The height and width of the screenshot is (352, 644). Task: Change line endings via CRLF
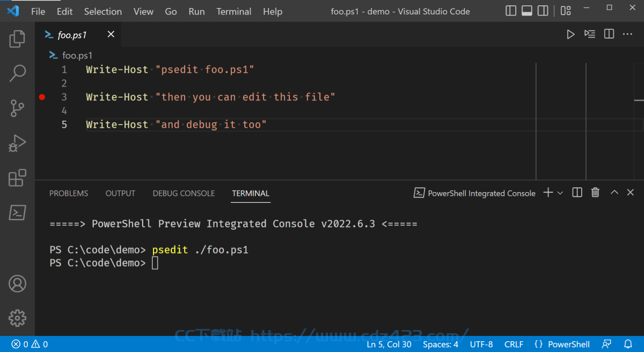click(514, 344)
